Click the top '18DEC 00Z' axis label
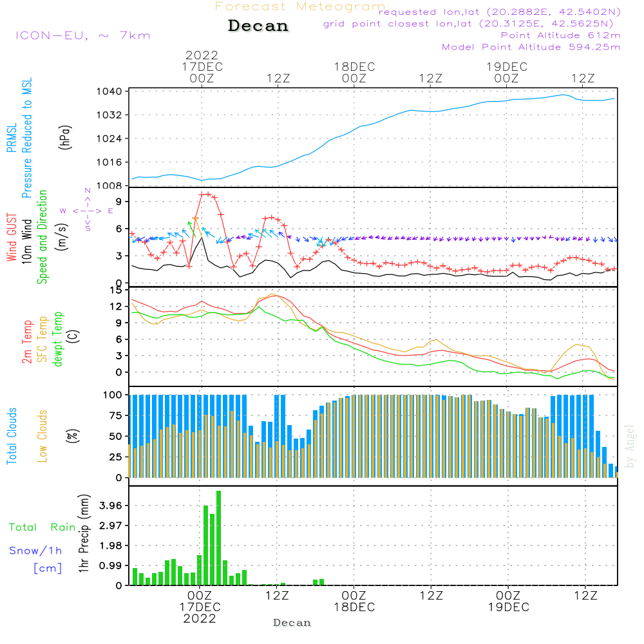Screen dimensions: 644x644 pyautogui.click(x=354, y=72)
